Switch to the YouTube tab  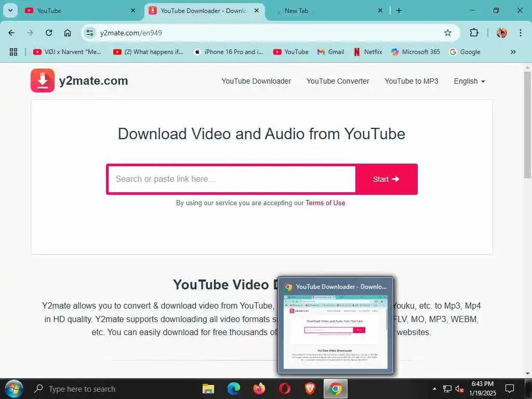(x=80, y=11)
